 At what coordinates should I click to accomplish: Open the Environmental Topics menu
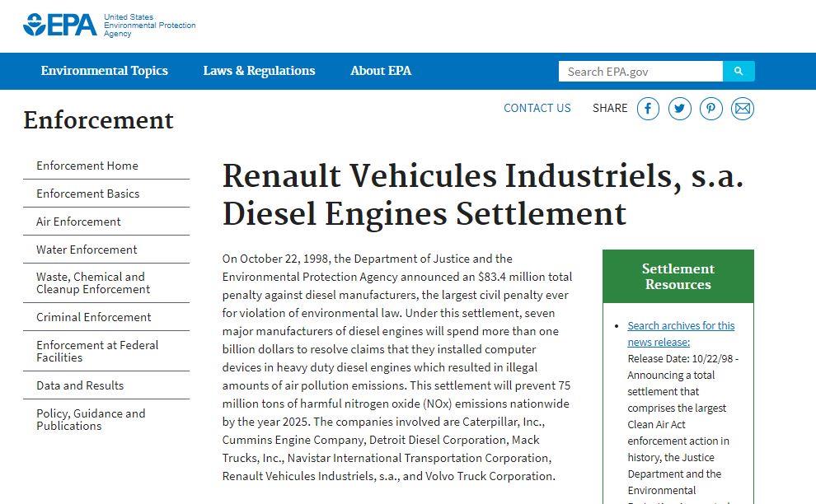(105, 71)
